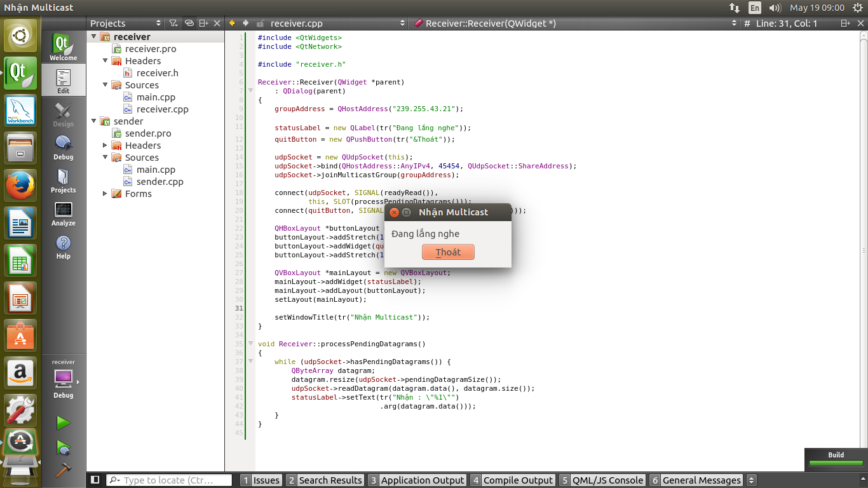Start debugging with the Run-Debug button
This screenshot has width=868, height=488.
pos(63,448)
